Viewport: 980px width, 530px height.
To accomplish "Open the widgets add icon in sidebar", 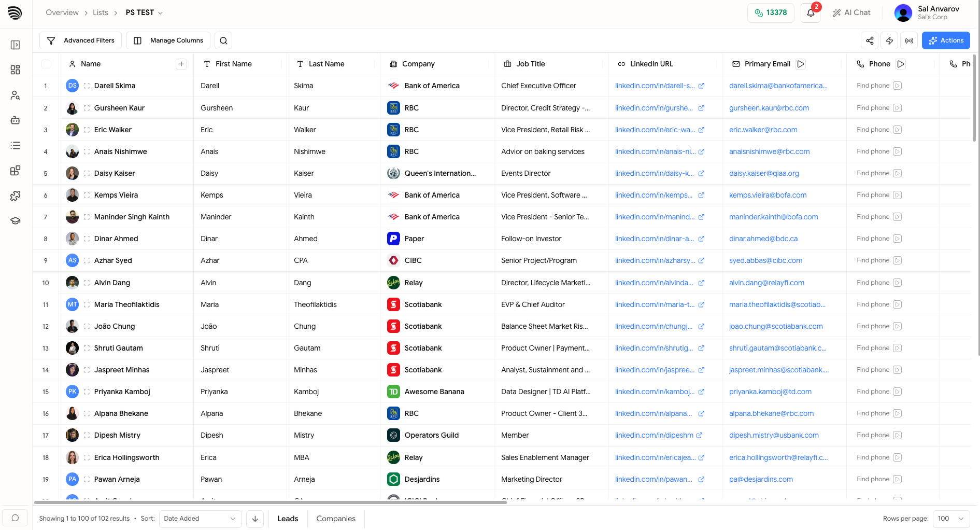I will click(16, 171).
